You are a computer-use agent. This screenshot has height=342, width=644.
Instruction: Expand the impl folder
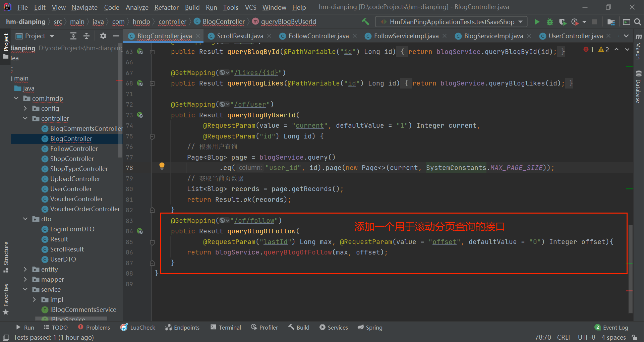point(35,299)
